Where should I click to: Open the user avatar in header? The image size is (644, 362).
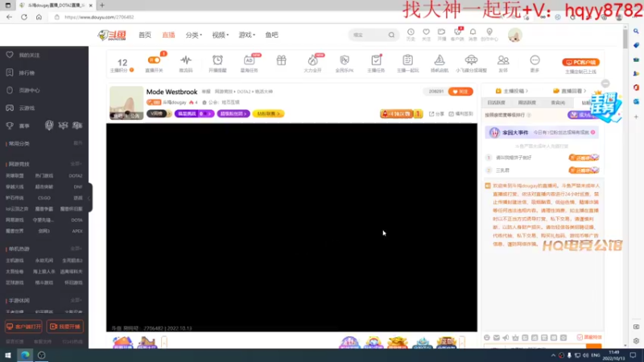coord(514,35)
